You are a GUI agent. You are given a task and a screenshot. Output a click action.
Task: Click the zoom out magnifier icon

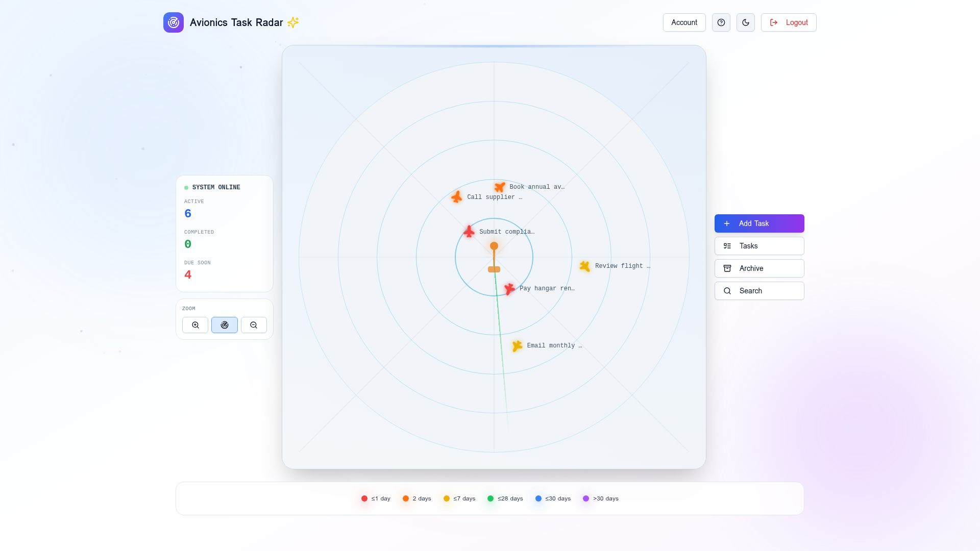click(x=254, y=325)
